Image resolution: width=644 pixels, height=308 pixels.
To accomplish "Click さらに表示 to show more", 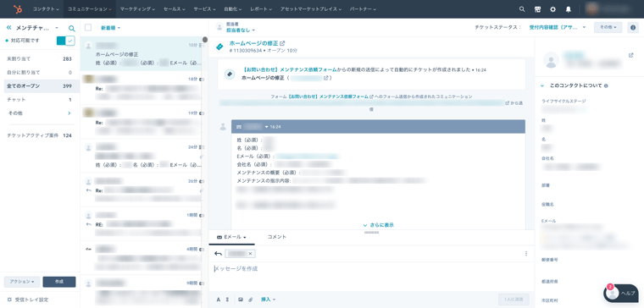I will click(x=379, y=225).
